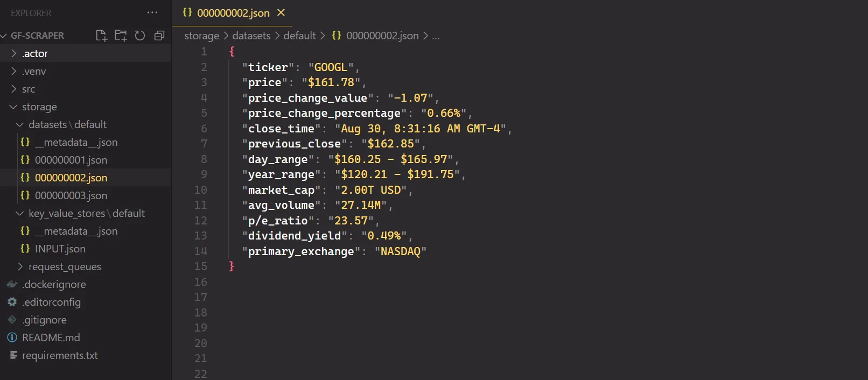Expand the .actor folder
Screen dimensions: 868x380
35,53
